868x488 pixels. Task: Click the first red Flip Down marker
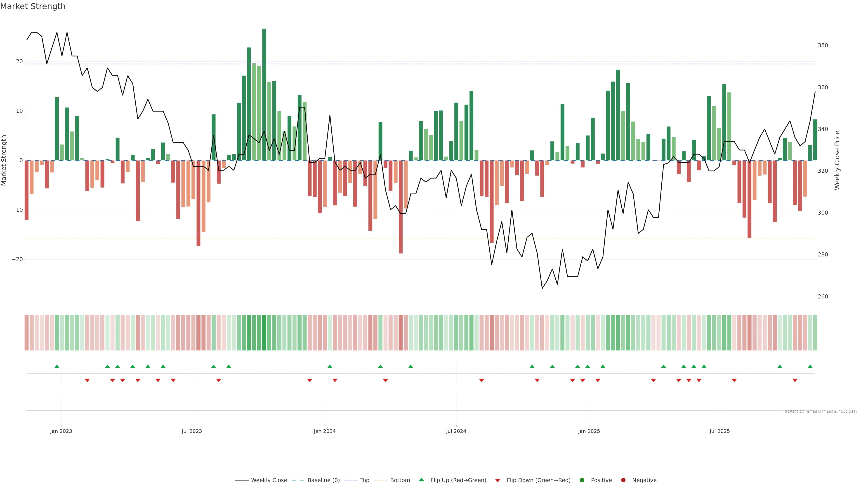click(x=87, y=380)
